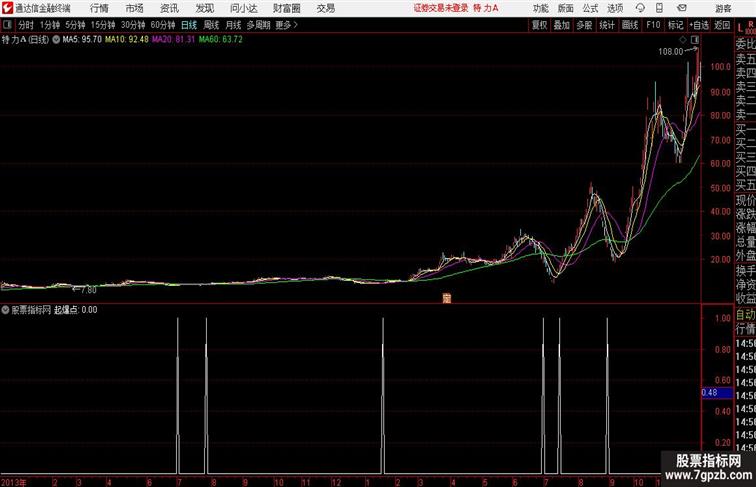Click the orange info marker below the chart
Image resolution: width=756 pixels, height=487 pixels.
(x=446, y=298)
